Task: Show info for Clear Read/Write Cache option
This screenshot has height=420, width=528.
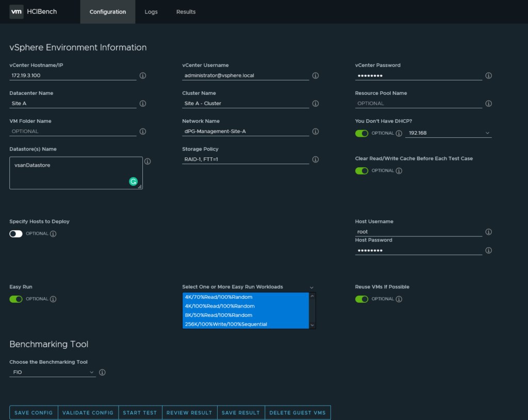Action: click(x=399, y=171)
